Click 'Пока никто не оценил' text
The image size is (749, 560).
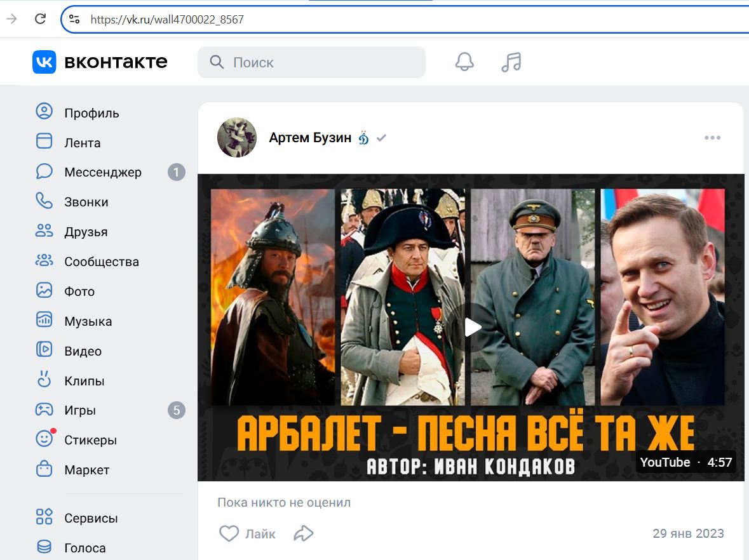[284, 502]
